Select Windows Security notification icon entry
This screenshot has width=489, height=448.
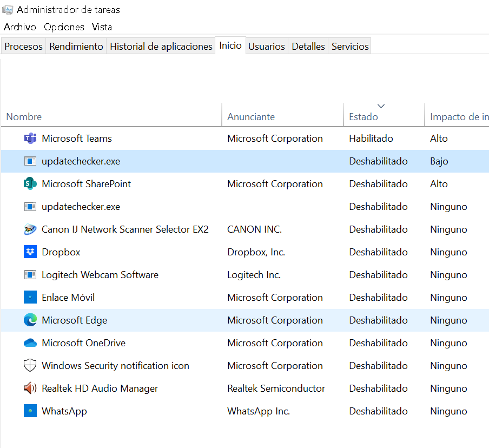(x=115, y=365)
